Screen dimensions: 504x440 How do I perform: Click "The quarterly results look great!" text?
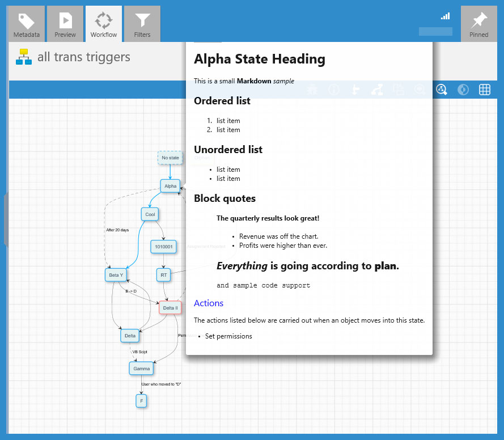tap(268, 218)
